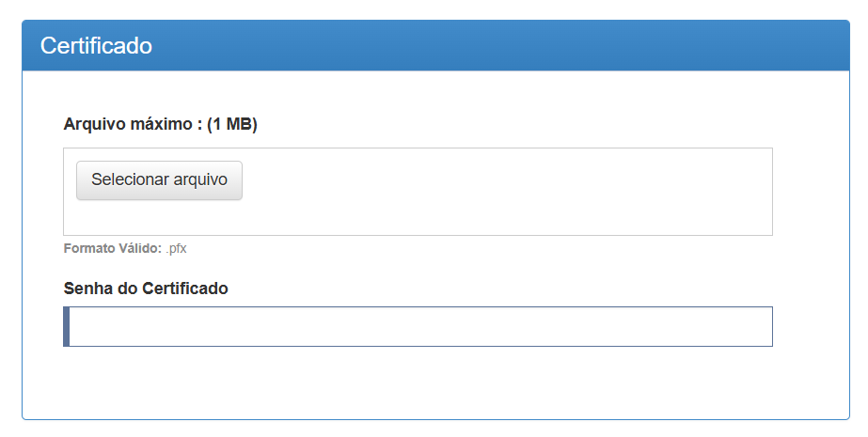Screen dimensions: 868x437
Task: Focus the Senha do Certificado input field
Action: click(418, 326)
